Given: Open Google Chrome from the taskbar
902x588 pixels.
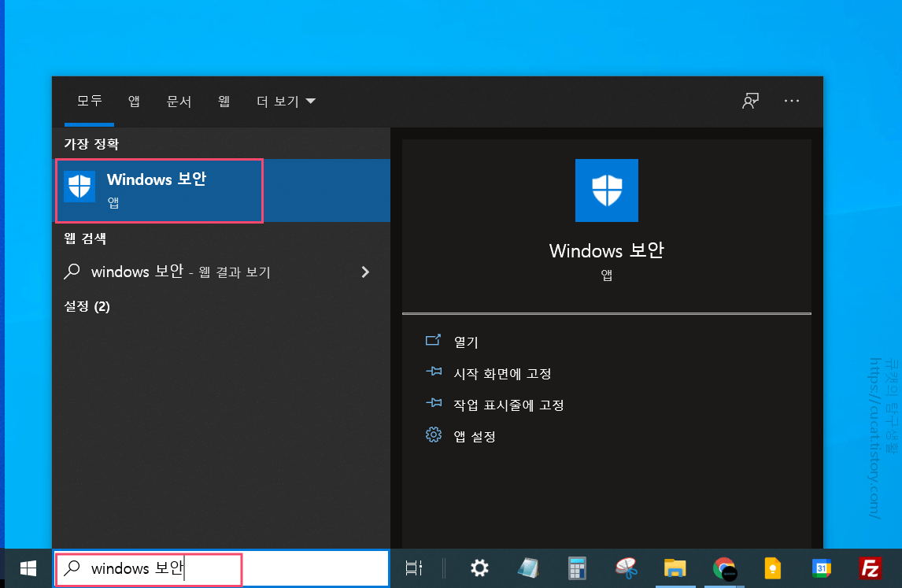Looking at the screenshot, I should click(x=724, y=568).
